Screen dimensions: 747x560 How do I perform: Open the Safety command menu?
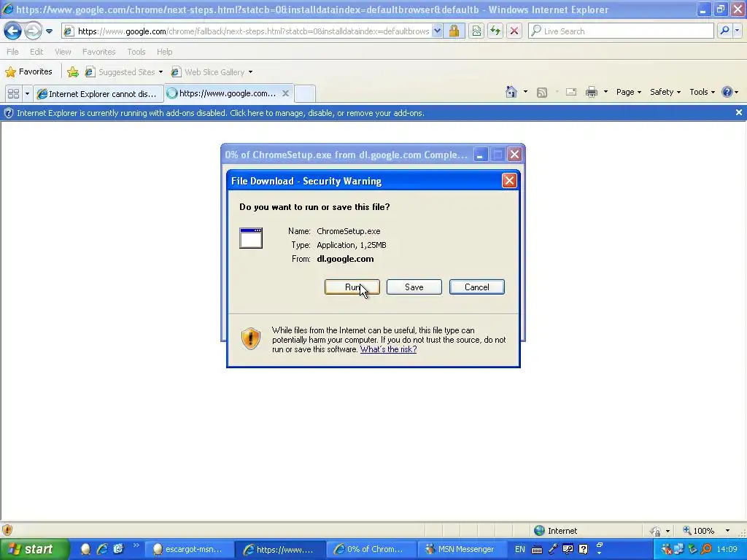665,92
